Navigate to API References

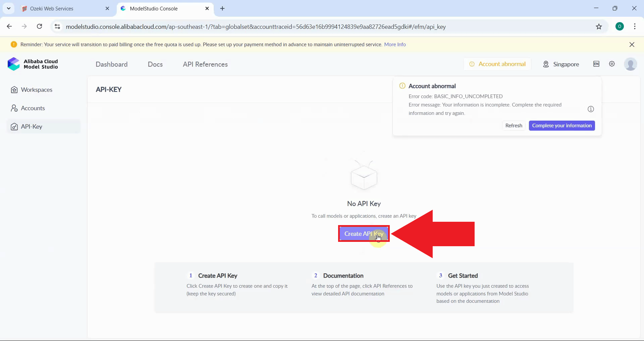205,64
